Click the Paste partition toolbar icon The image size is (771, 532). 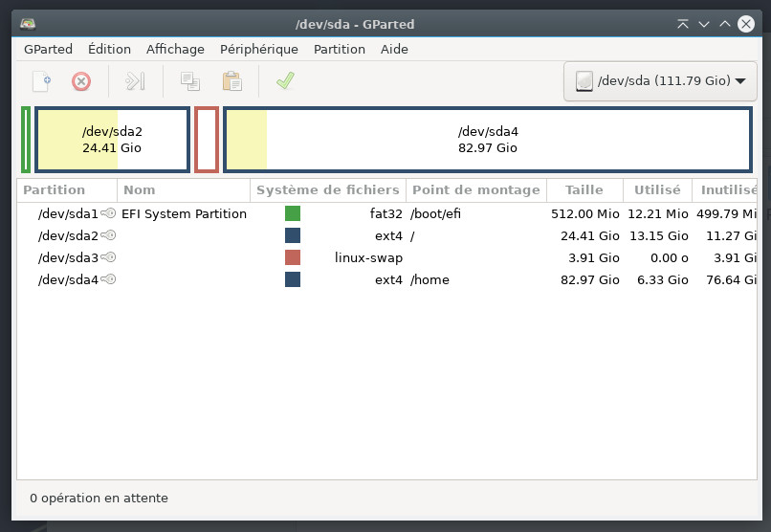tap(231, 82)
